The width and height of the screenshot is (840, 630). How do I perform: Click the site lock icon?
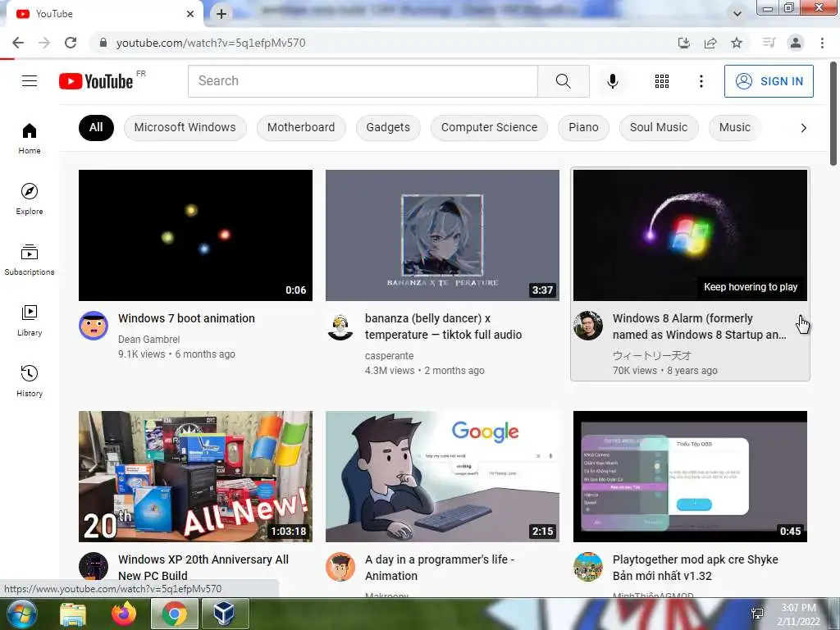(103, 43)
